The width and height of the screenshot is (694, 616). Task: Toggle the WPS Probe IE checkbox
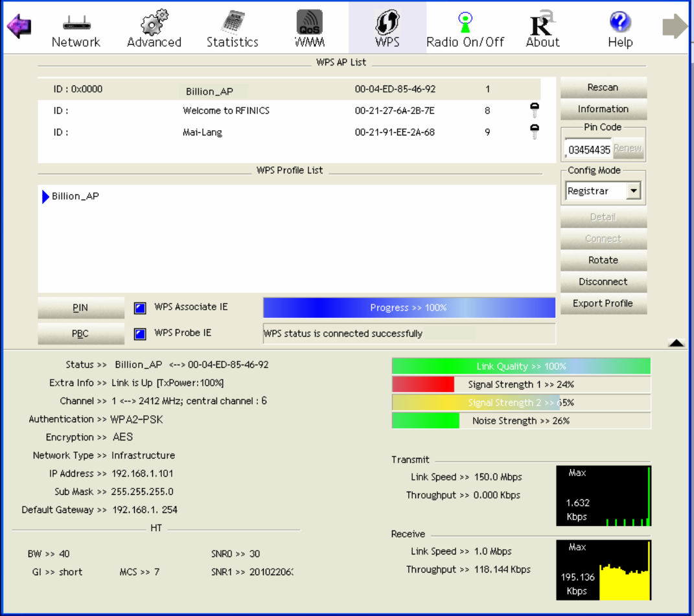click(x=140, y=334)
